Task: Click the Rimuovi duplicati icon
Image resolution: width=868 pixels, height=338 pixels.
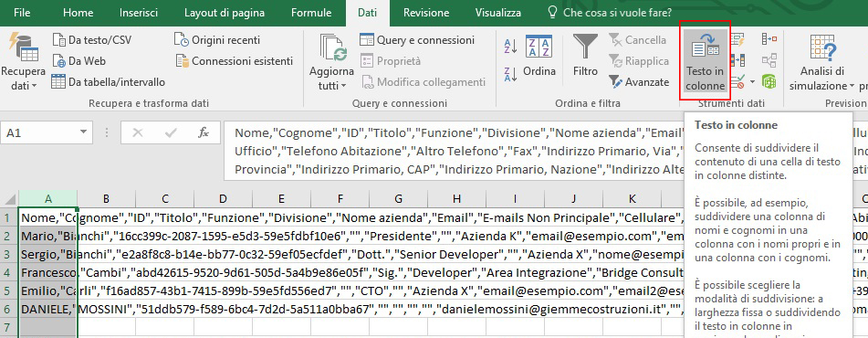Action: pyautogui.click(x=737, y=60)
